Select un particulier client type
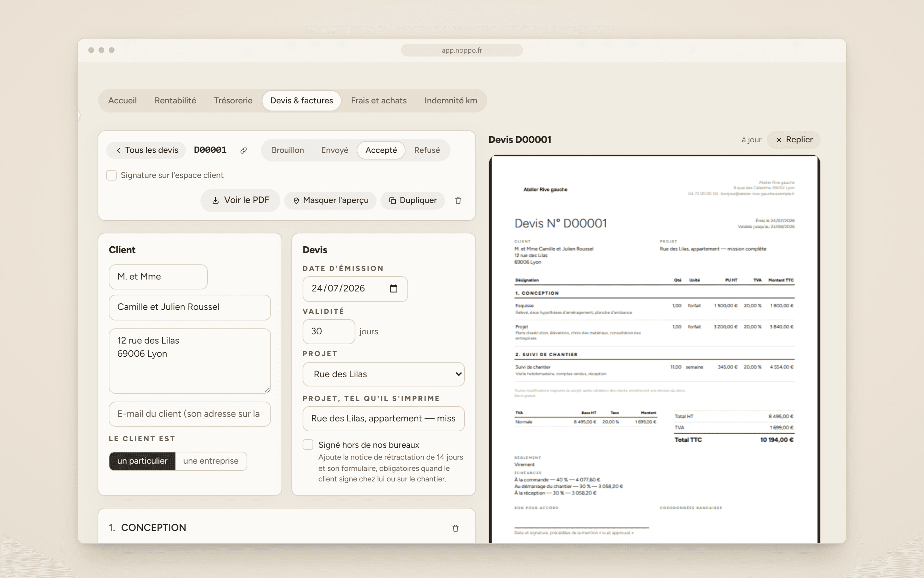The height and width of the screenshot is (578, 924). pos(142,461)
